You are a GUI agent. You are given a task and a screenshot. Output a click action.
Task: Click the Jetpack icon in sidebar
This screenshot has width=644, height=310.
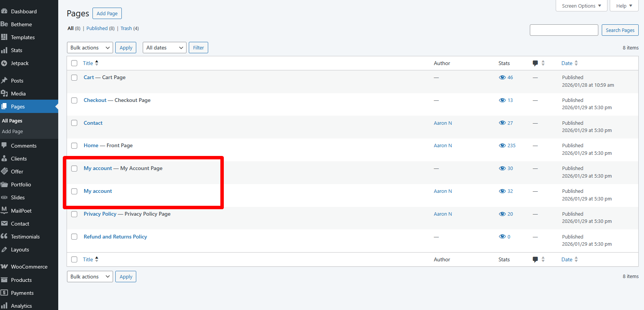[4, 63]
